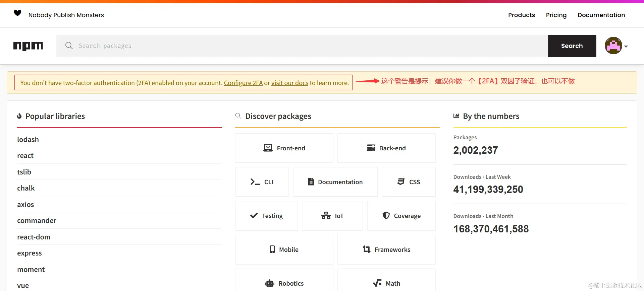Open the Pricing page
Image resolution: width=644 pixels, height=291 pixels.
coord(556,15)
